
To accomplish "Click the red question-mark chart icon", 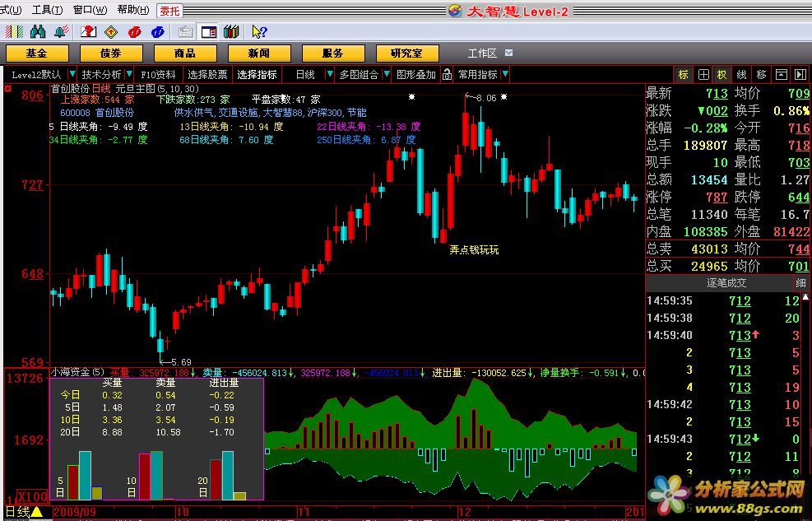I will pyautogui.click(x=89, y=32).
